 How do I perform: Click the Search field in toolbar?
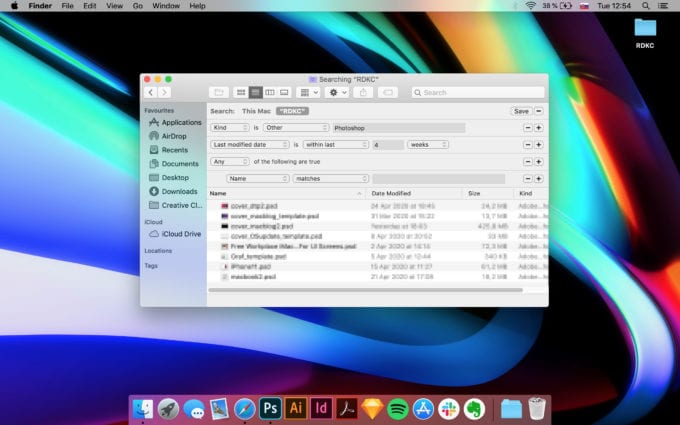pyautogui.click(x=476, y=92)
